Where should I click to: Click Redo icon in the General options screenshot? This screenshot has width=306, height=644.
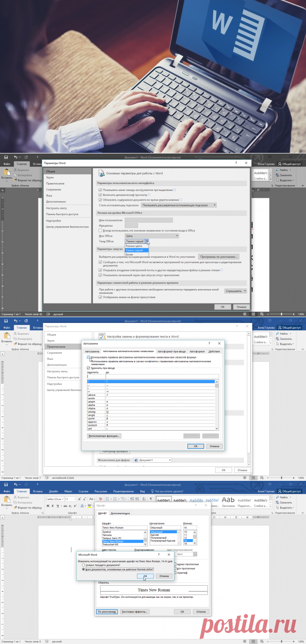click(26, 157)
